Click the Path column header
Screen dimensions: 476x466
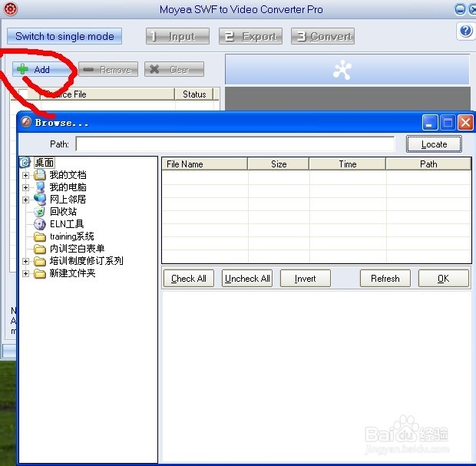click(x=428, y=164)
